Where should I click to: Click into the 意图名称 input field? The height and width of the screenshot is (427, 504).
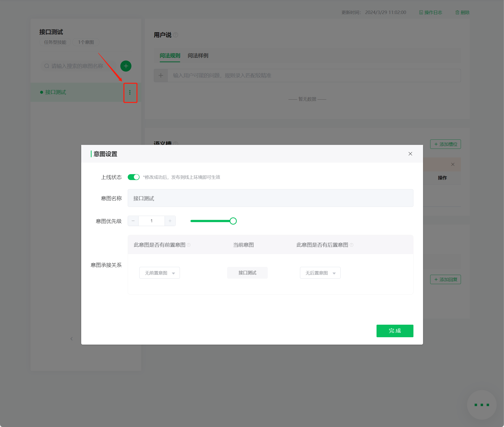pos(270,198)
